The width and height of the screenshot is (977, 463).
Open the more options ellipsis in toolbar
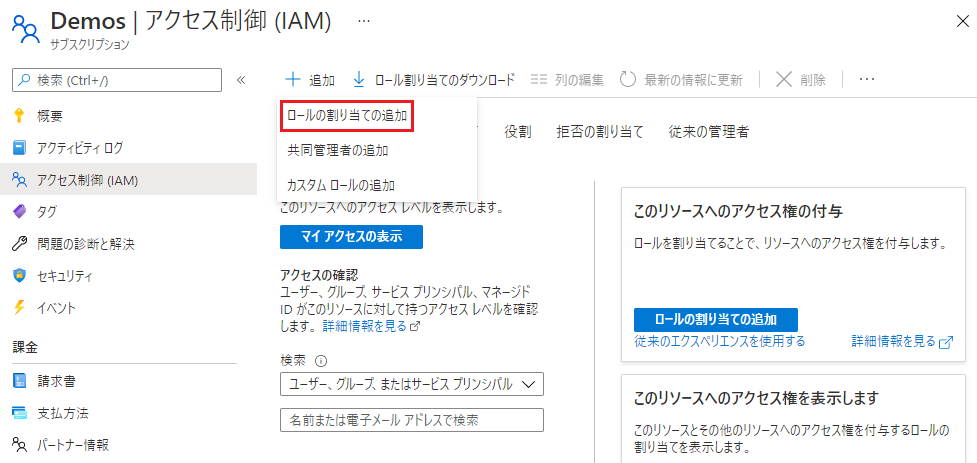(867, 79)
